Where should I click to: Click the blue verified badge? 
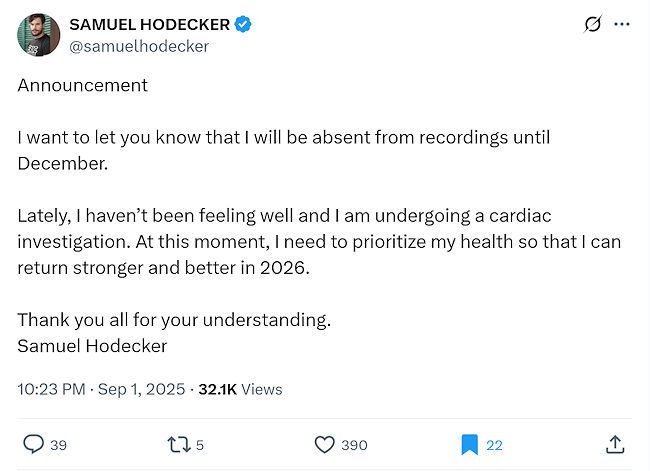[x=243, y=24]
